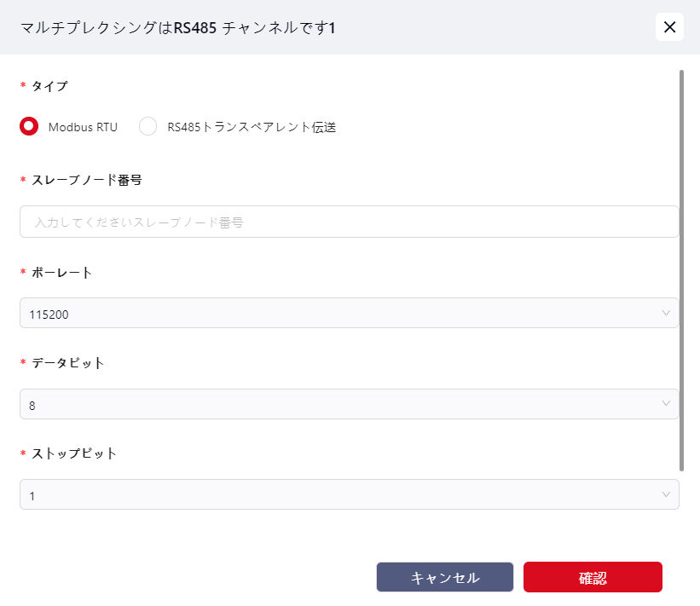Click the ストップビット field label

click(x=74, y=453)
